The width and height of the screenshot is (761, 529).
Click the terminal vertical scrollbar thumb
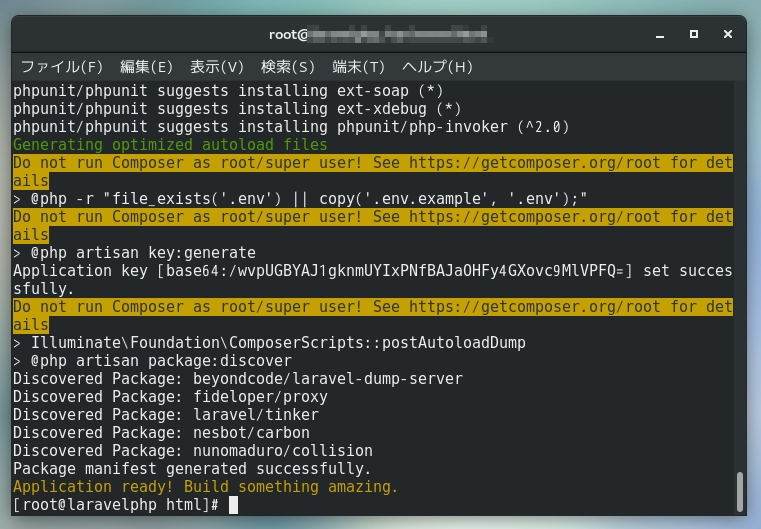point(740,491)
